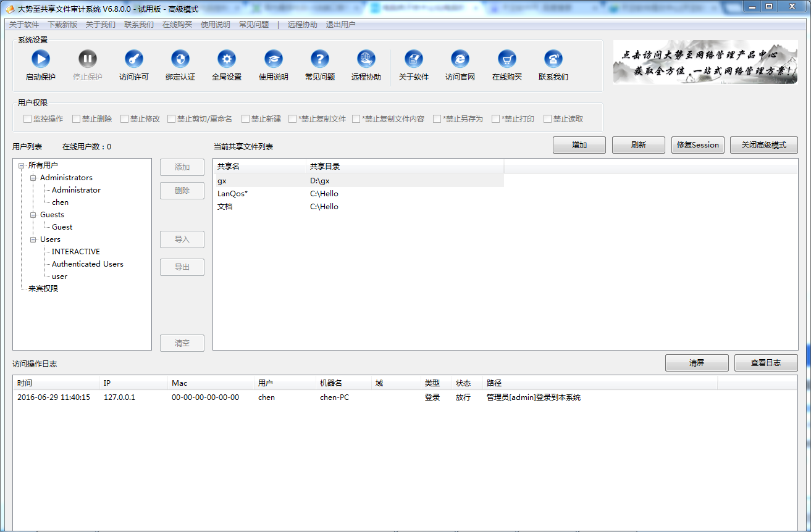Open 访问许可 key icon

pos(134,59)
